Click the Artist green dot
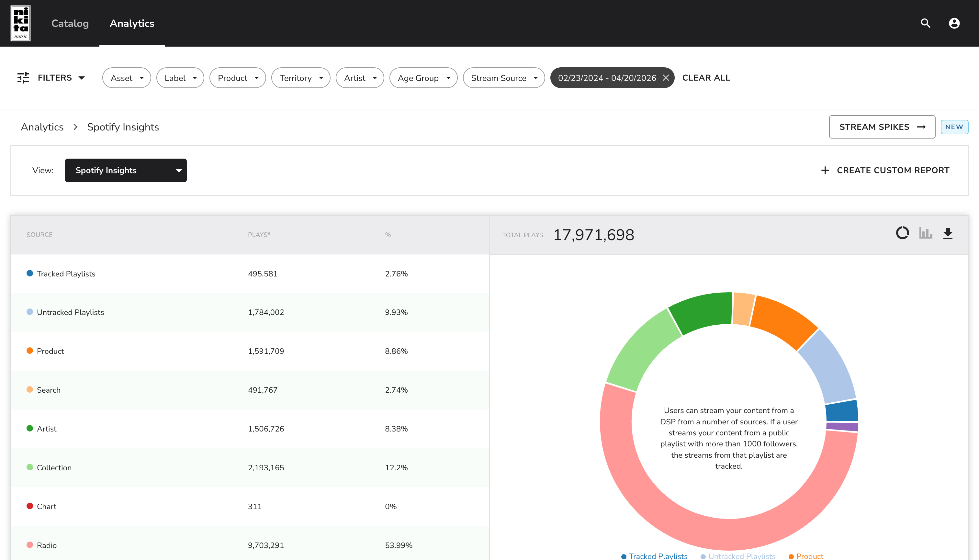Screen dimensions: 979x560 (29, 428)
